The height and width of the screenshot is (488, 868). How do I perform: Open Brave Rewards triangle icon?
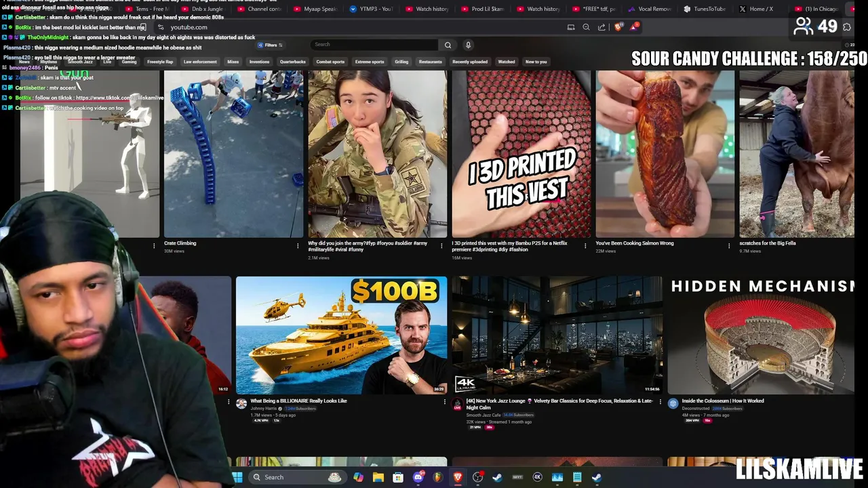pos(633,27)
